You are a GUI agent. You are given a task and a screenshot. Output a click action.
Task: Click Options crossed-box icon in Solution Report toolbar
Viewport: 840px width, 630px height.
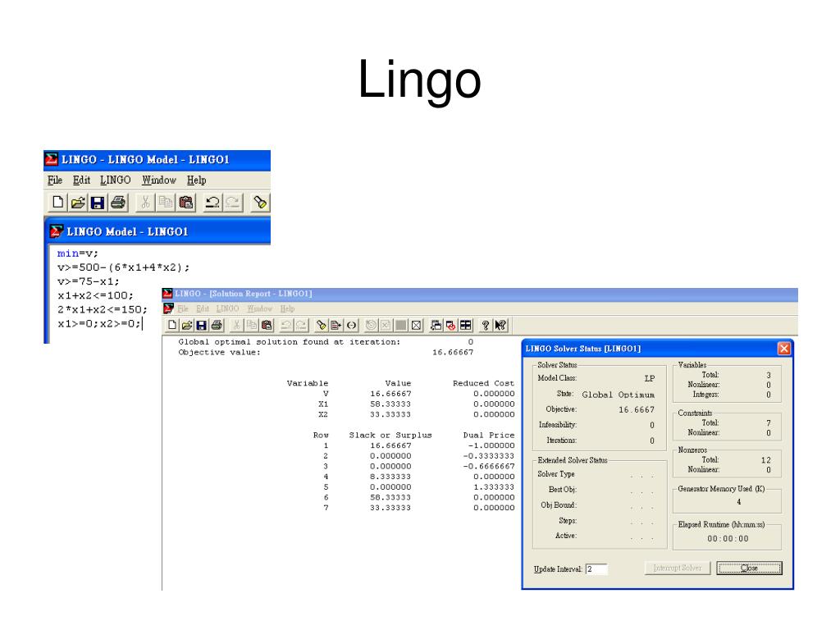(x=416, y=325)
